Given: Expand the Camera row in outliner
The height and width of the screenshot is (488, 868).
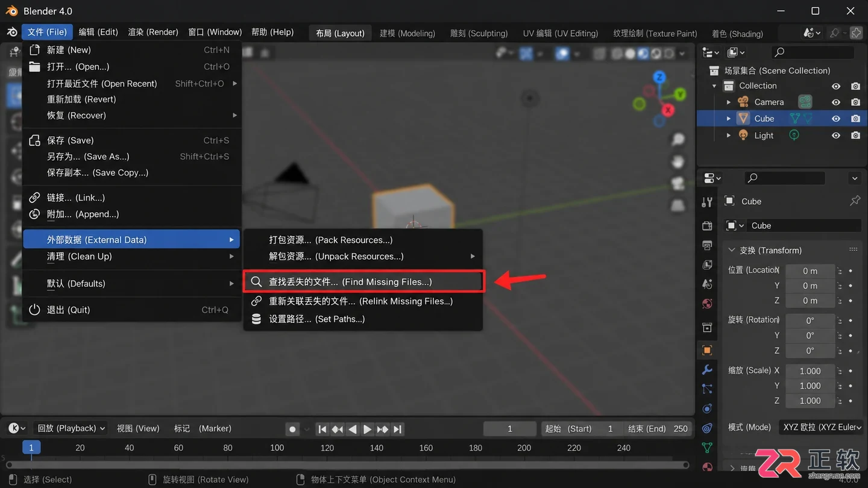Looking at the screenshot, I should coord(728,102).
